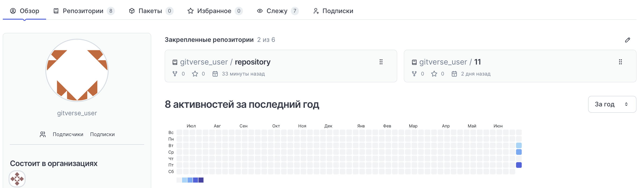Screen dimensions: 644x188
Task: Switch to the Подписки tab
Action: 333,11
